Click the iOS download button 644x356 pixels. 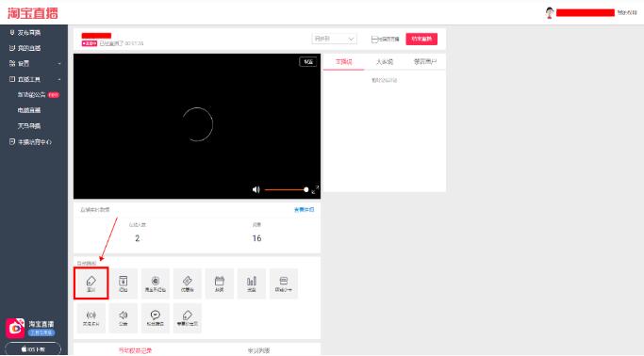(x=33, y=349)
